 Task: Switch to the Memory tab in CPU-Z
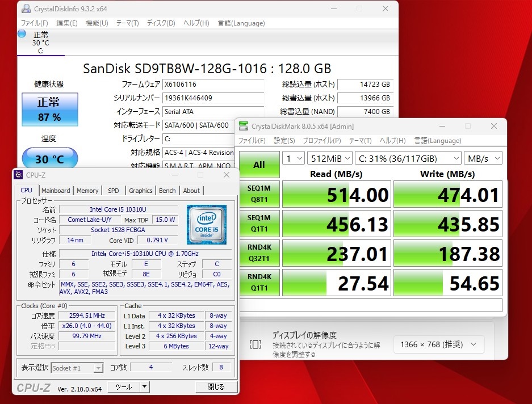point(87,191)
